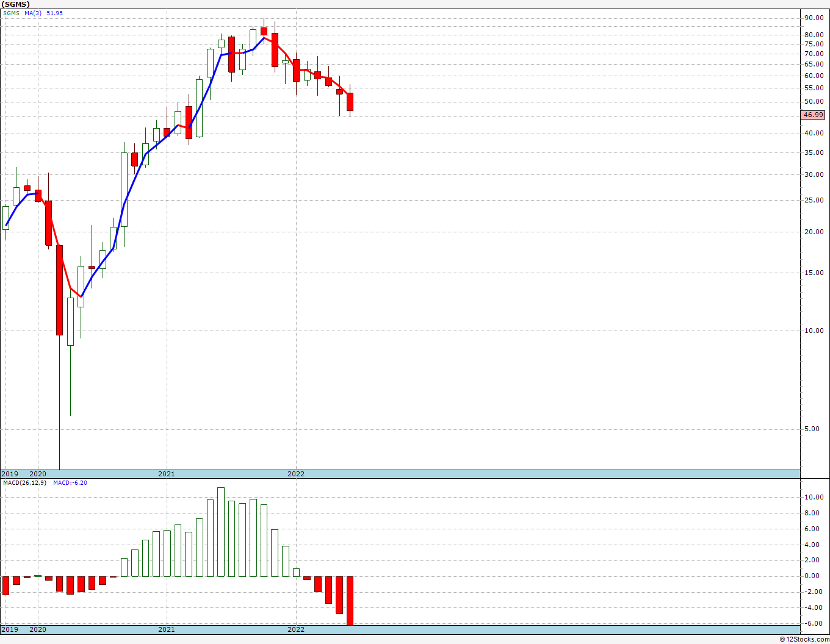Select the 20.00 price axis label
830x644 pixels.
814,232
